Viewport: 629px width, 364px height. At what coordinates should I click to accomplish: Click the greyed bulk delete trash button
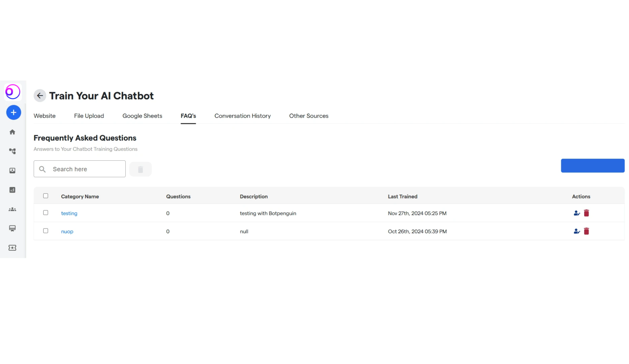pos(141,169)
